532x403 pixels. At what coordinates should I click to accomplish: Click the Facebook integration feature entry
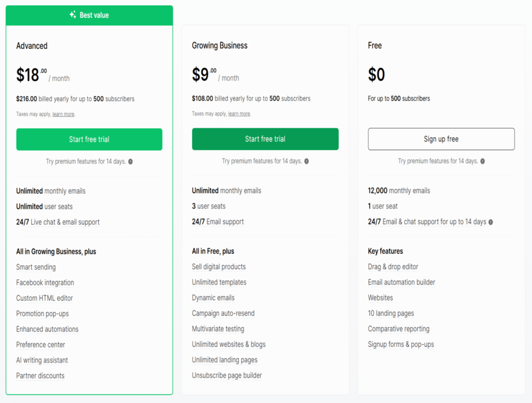[44, 283]
